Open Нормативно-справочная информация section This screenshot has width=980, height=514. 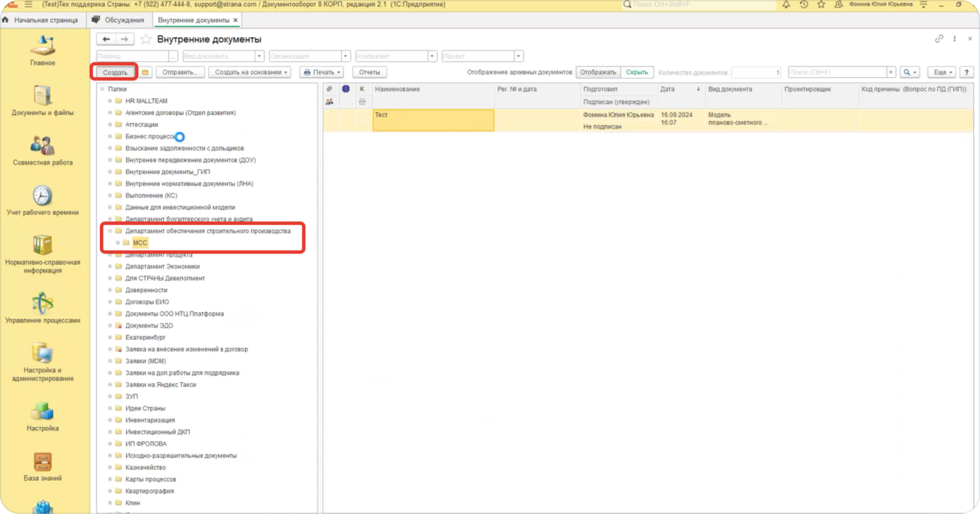(x=43, y=254)
